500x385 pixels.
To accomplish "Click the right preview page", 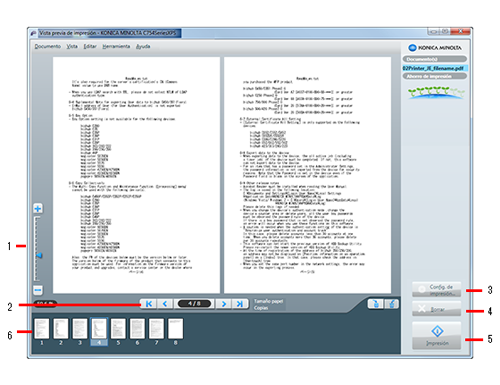I will tap(307, 175).
